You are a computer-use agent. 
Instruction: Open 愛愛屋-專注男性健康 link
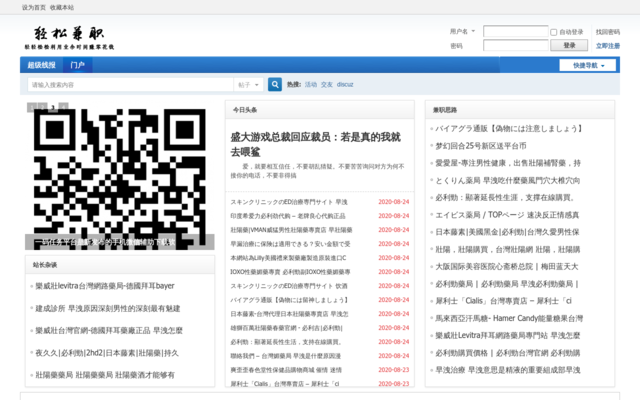tap(508, 163)
